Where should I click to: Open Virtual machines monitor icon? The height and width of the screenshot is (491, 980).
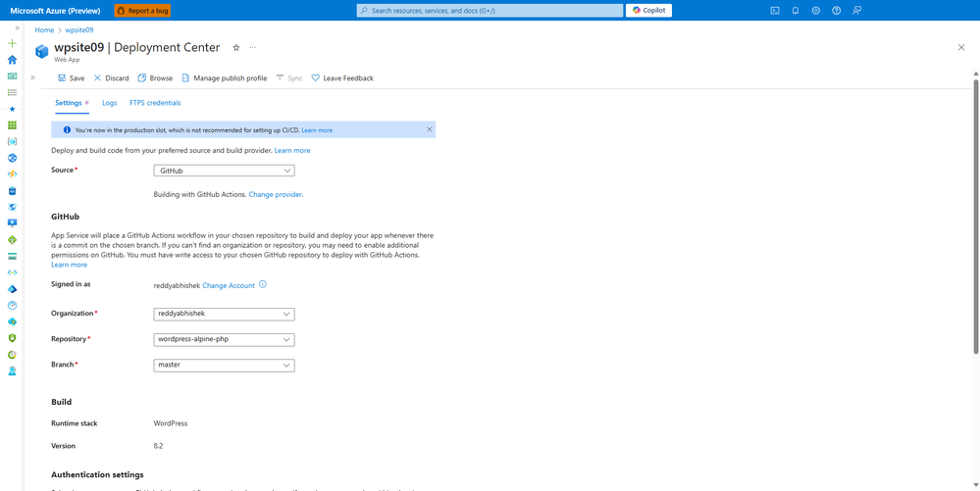(12, 223)
